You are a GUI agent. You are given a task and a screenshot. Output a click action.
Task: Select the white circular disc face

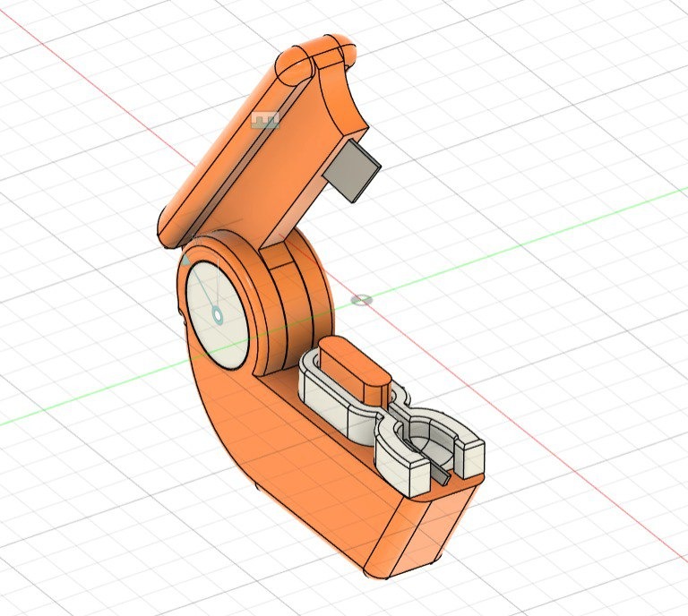217,315
